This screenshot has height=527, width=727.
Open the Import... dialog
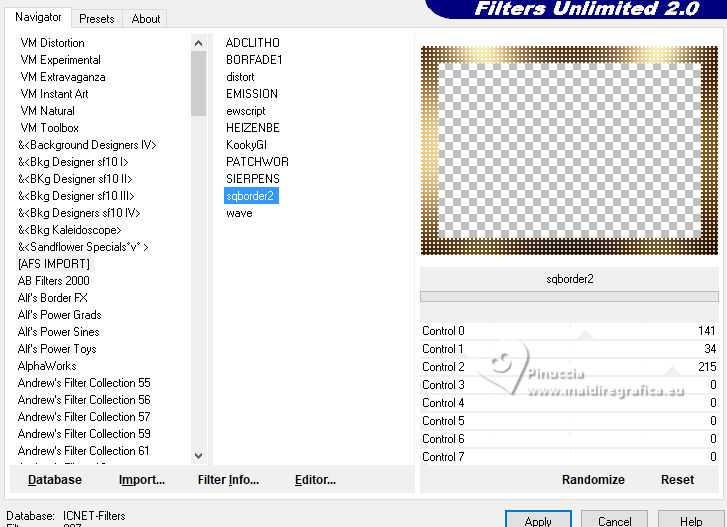coord(142,480)
